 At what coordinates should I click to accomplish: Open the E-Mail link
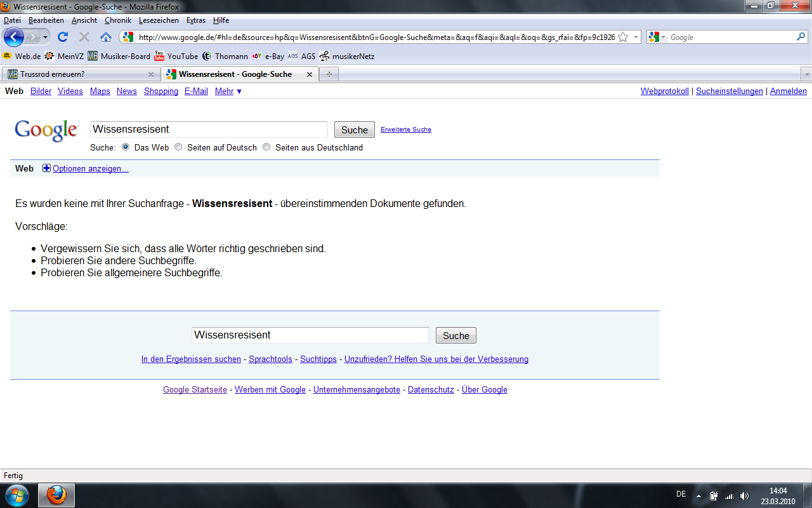[x=196, y=91]
